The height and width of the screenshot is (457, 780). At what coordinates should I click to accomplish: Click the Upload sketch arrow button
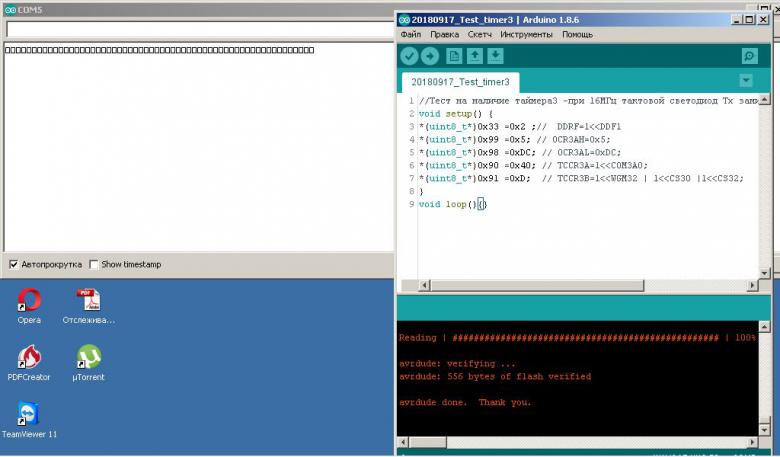click(x=430, y=56)
